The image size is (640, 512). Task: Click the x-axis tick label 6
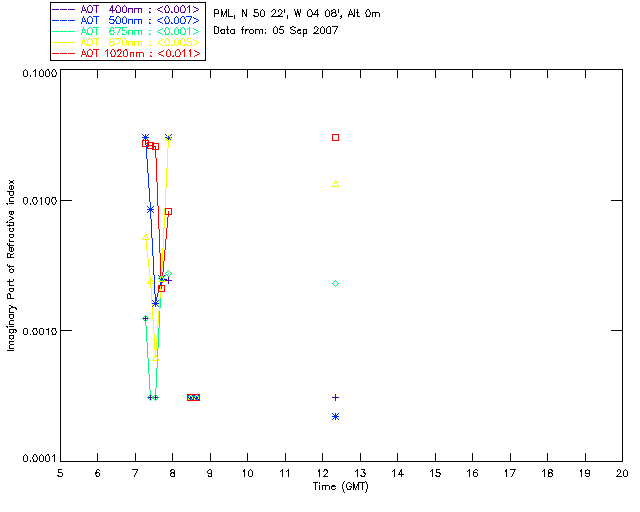point(98,473)
